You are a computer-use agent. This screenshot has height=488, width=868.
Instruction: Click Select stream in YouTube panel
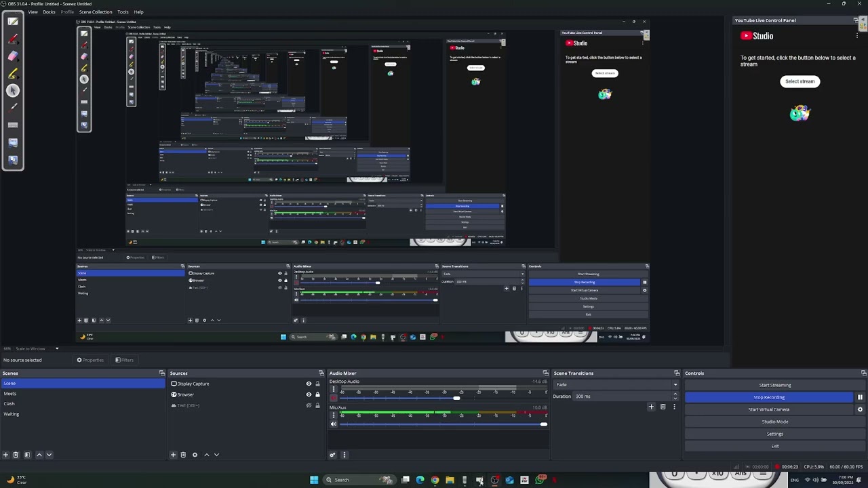point(800,81)
